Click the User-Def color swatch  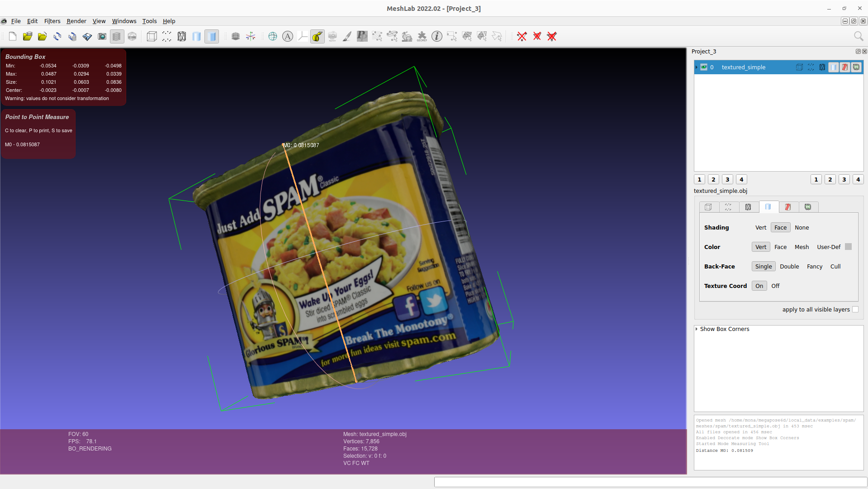[x=848, y=247]
